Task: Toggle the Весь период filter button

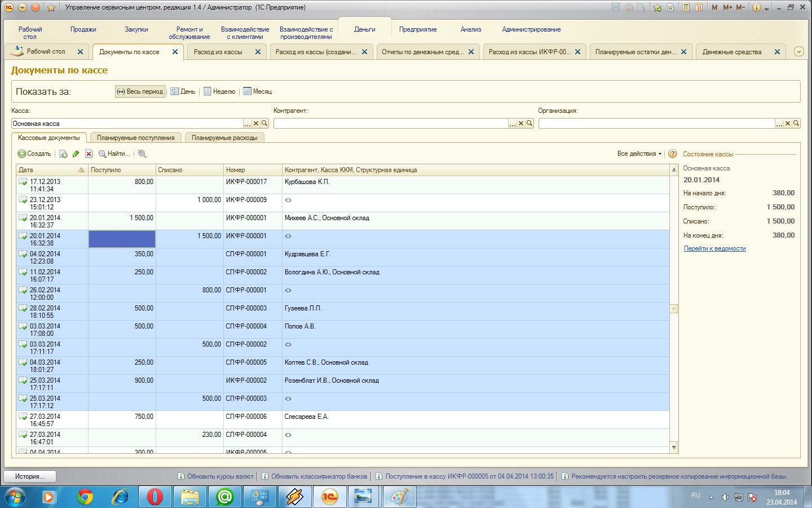Action: click(140, 91)
